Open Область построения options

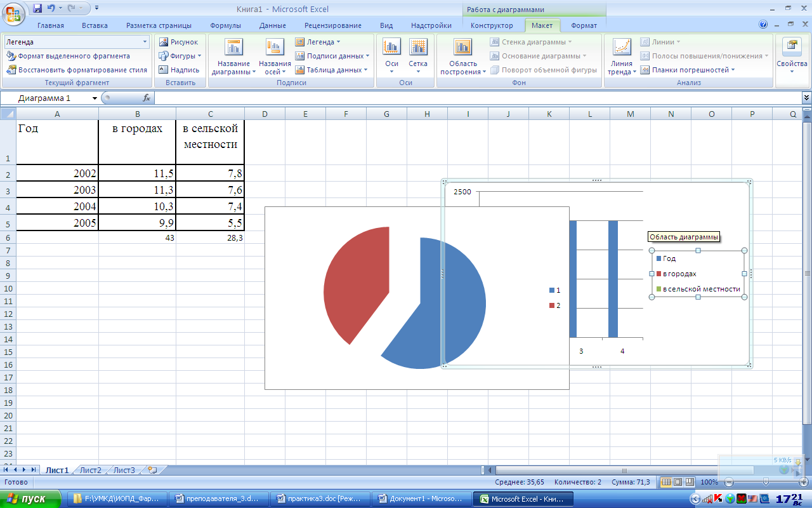click(x=462, y=57)
